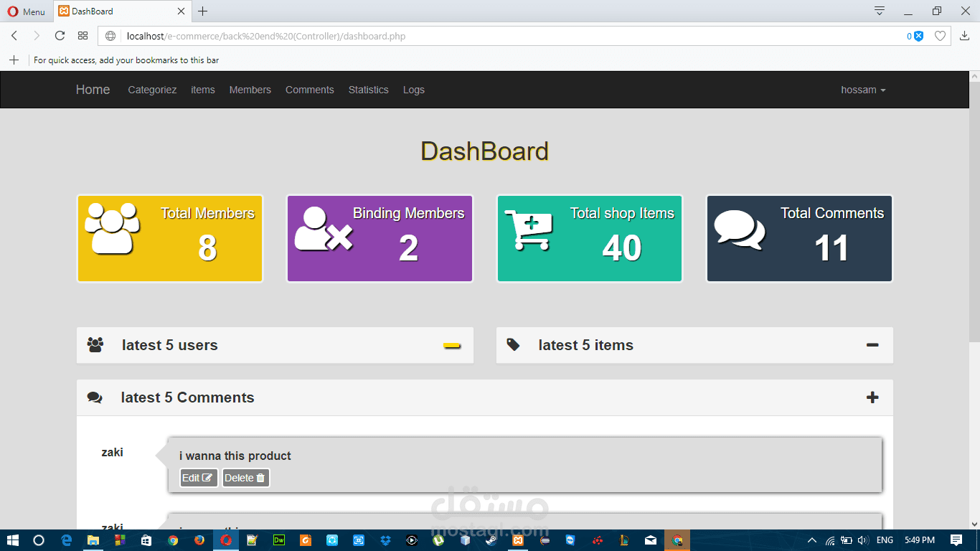The width and height of the screenshot is (980, 551).
Task: Open the ad blocker shield badge
Action: click(915, 36)
